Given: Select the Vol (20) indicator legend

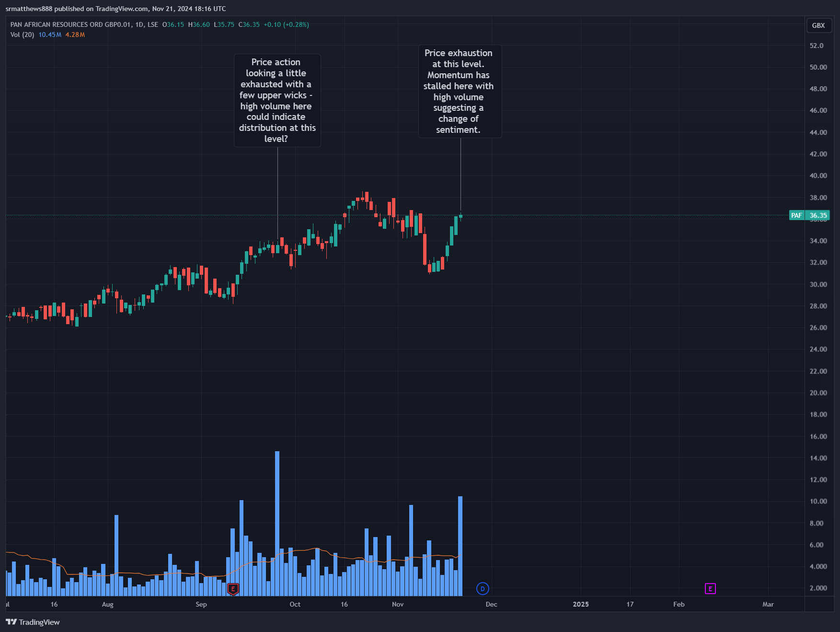Looking at the screenshot, I should point(22,35).
